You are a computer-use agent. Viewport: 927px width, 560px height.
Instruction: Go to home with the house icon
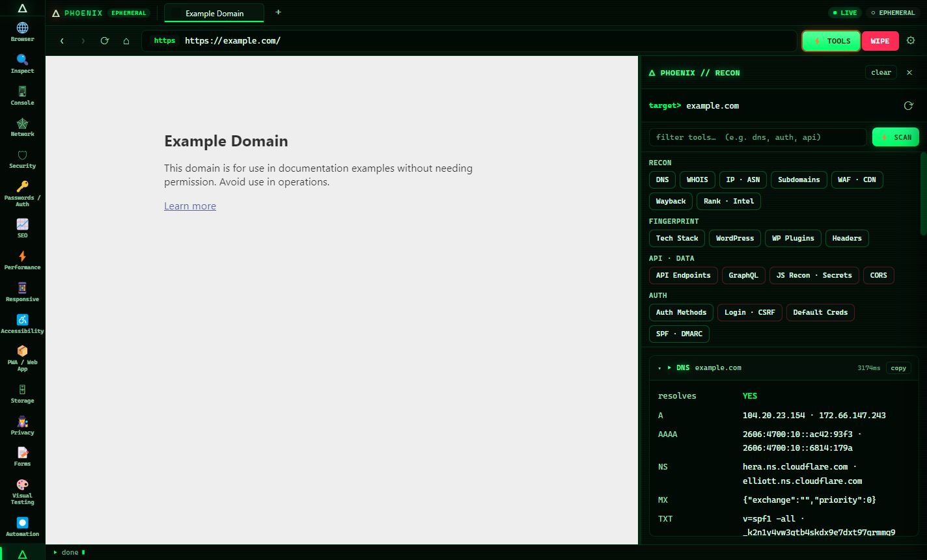tap(126, 41)
